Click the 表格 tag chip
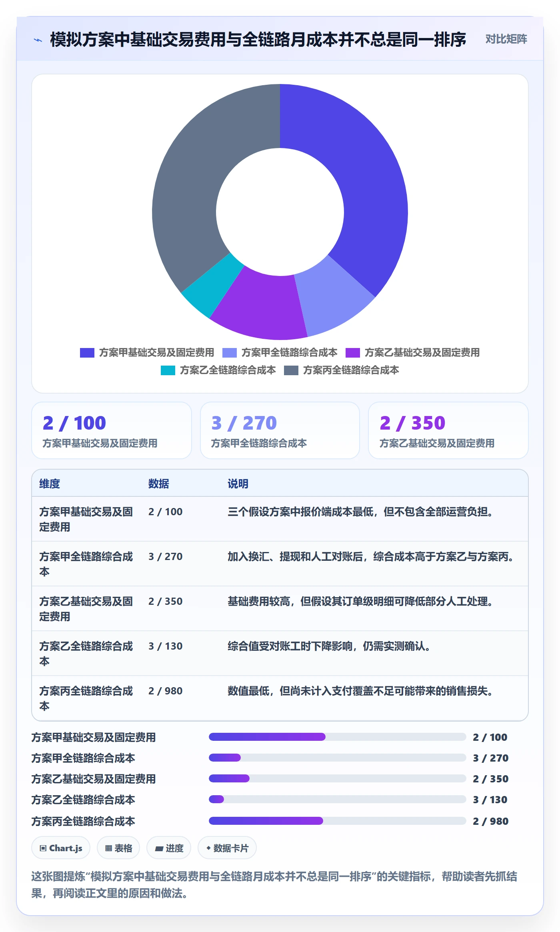Viewport: 560px width, 932px height. point(118,848)
